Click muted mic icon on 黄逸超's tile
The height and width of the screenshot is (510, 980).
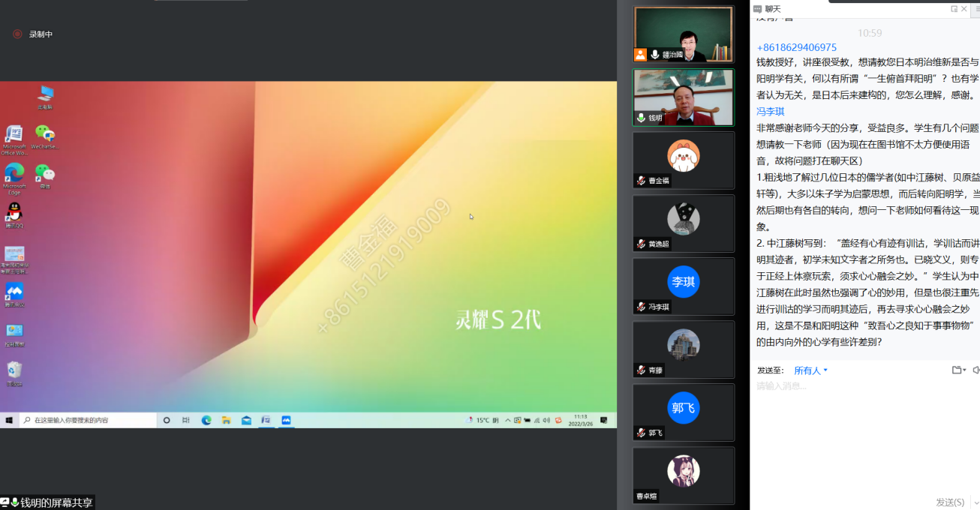click(x=641, y=244)
